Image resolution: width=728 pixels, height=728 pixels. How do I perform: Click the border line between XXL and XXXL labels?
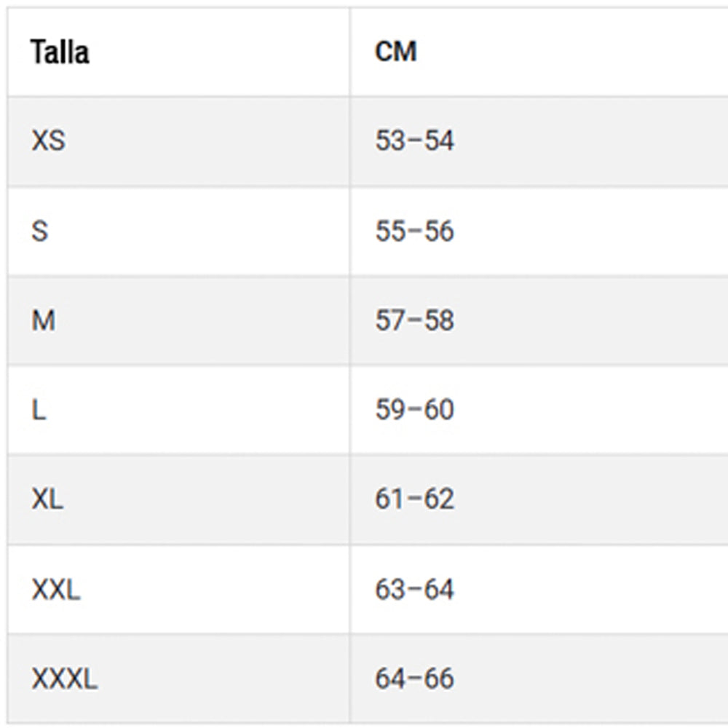(x=178, y=634)
